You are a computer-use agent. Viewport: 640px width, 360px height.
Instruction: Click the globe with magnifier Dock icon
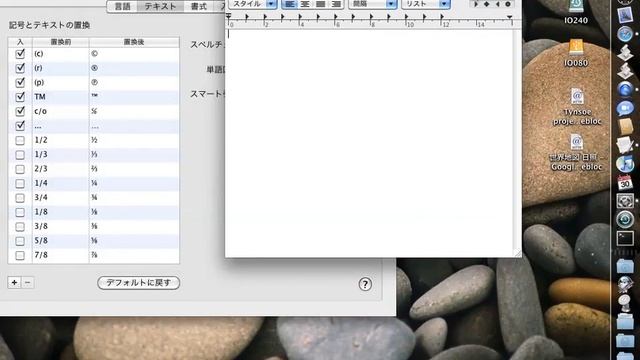[x=624, y=284]
